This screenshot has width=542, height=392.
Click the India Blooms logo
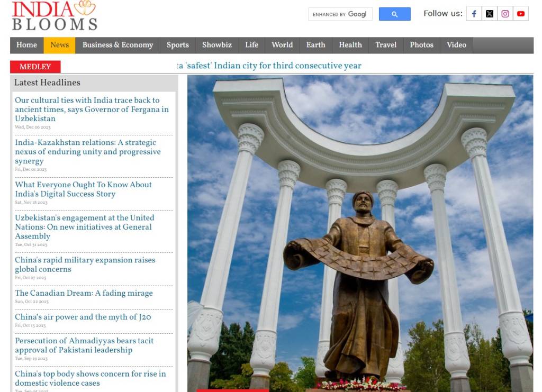55,16
